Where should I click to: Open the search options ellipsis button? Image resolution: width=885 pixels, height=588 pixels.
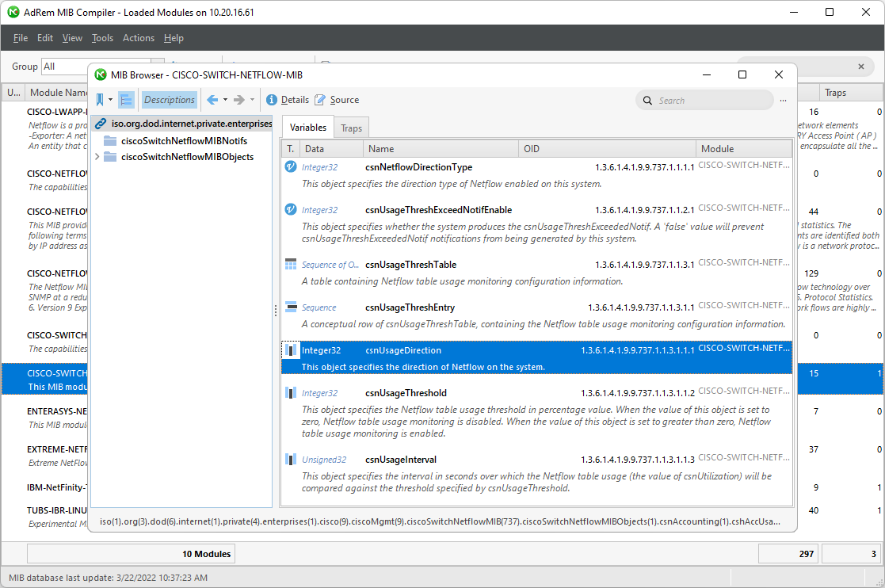pos(784,101)
